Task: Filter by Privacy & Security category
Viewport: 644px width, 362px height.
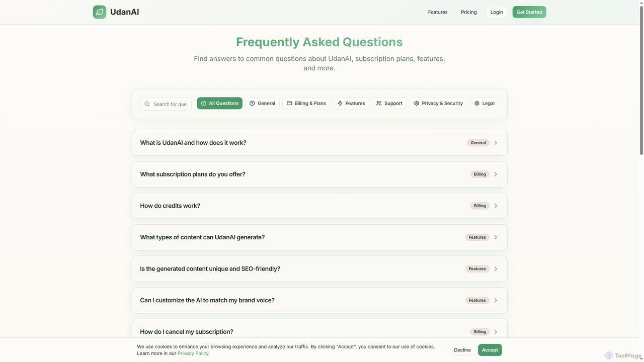Action: (438, 103)
